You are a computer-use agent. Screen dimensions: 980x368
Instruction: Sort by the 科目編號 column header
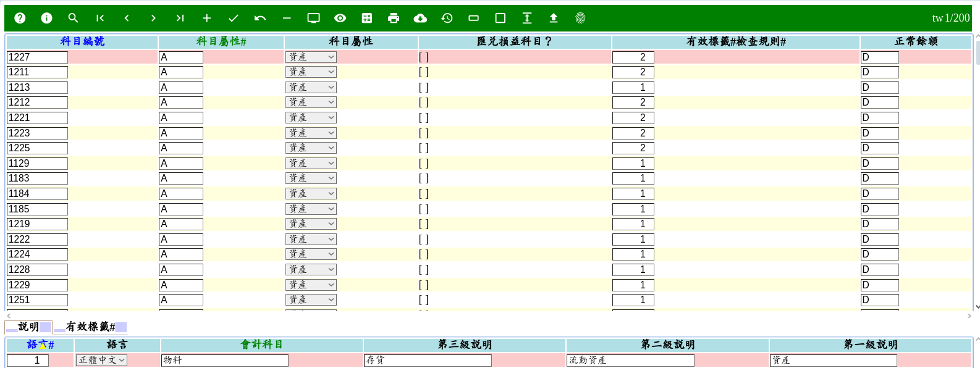(82, 41)
